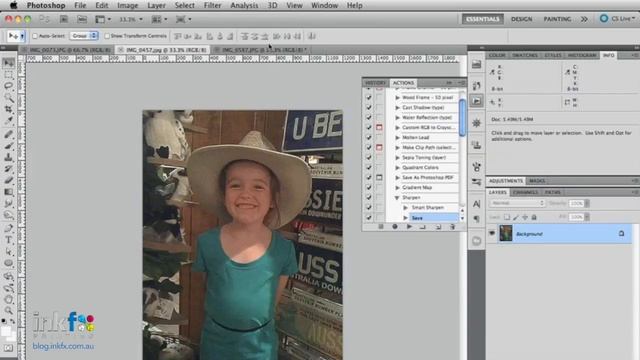Viewport: 640px width, 360px height.
Task: Open the Apple menu
Action: point(13,5)
